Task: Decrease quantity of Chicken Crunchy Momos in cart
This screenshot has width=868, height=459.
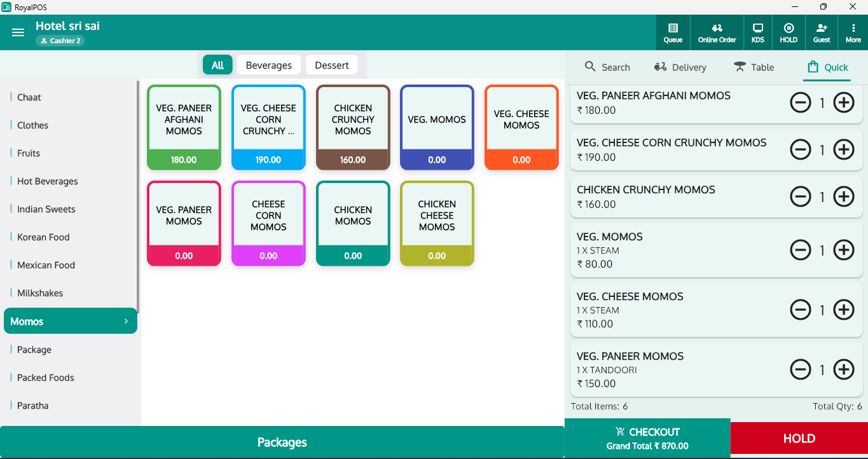Action: (801, 196)
